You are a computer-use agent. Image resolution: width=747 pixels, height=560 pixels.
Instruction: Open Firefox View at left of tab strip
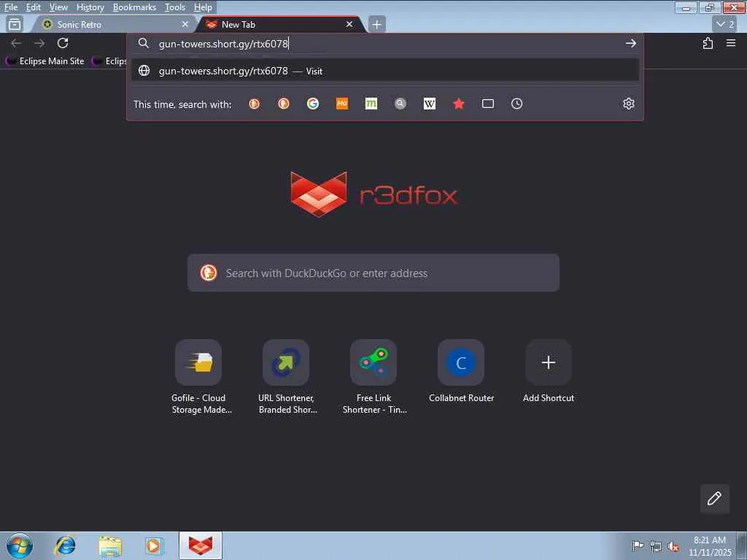click(x=15, y=24)
